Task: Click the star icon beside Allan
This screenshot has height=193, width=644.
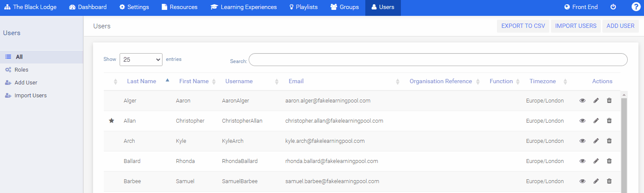Action: 111,121
